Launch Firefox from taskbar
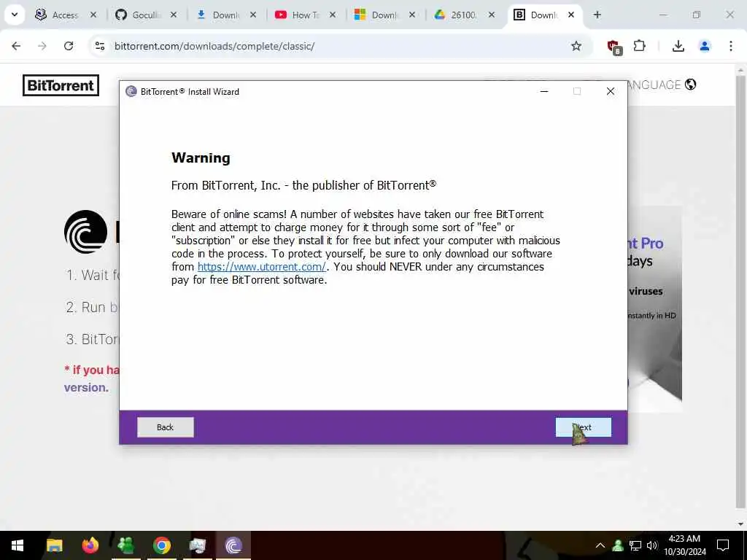The width and height of the screenshot is (747, 560). tap(90, 545)
